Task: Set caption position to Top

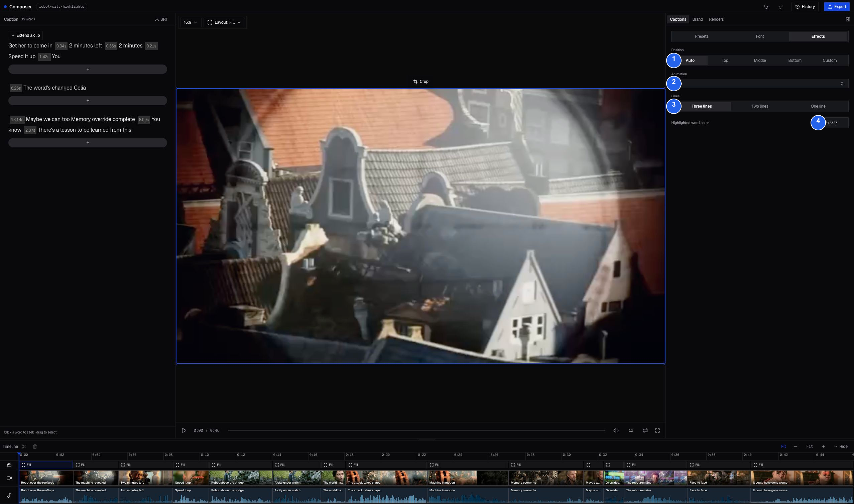Action: click(x=725, y=60)
